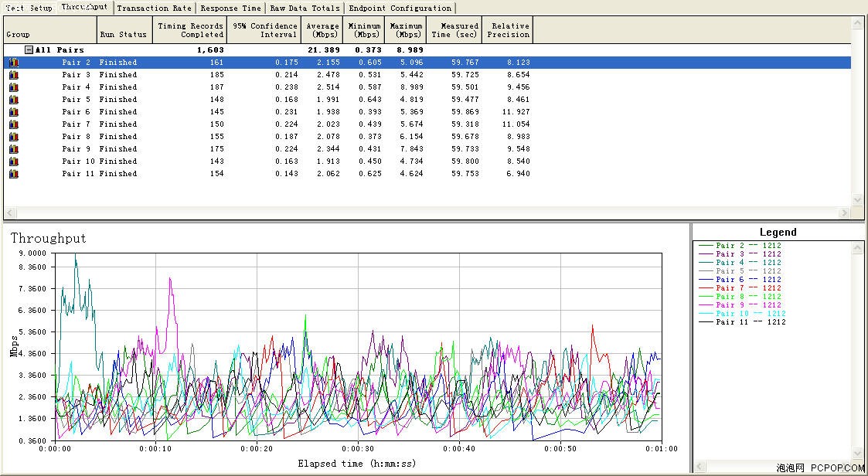Viewport: 868px width, 476px height.
Task: Collapse the All Pairs group
Action: click(29, 49)
